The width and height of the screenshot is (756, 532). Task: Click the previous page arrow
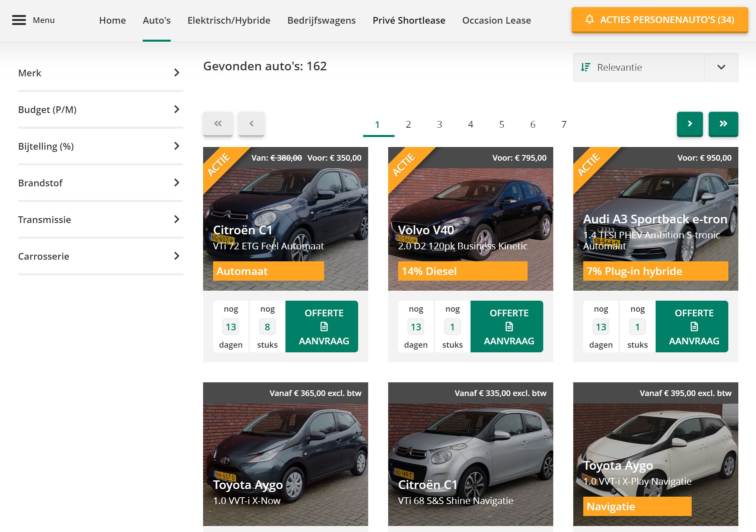tap(251, 124)
